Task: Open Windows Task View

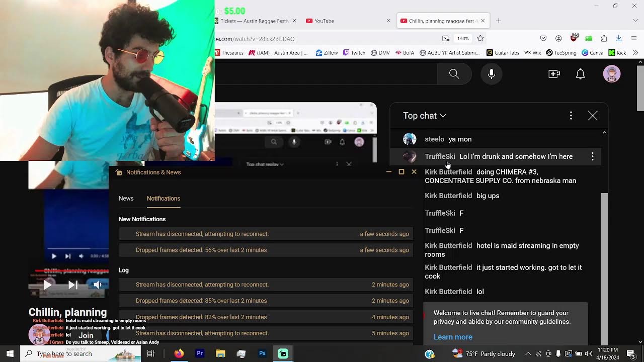Action: click(150, 353)
